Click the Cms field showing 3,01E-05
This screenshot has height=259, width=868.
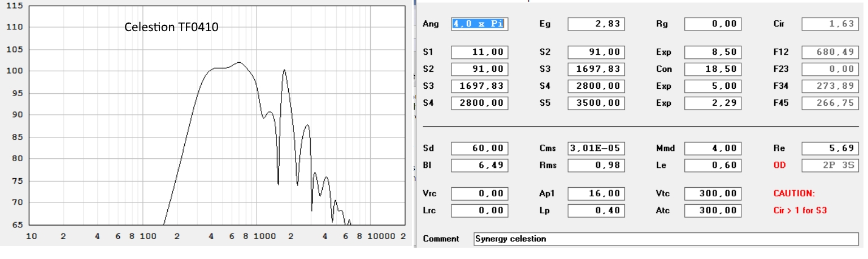pos(596,148)
